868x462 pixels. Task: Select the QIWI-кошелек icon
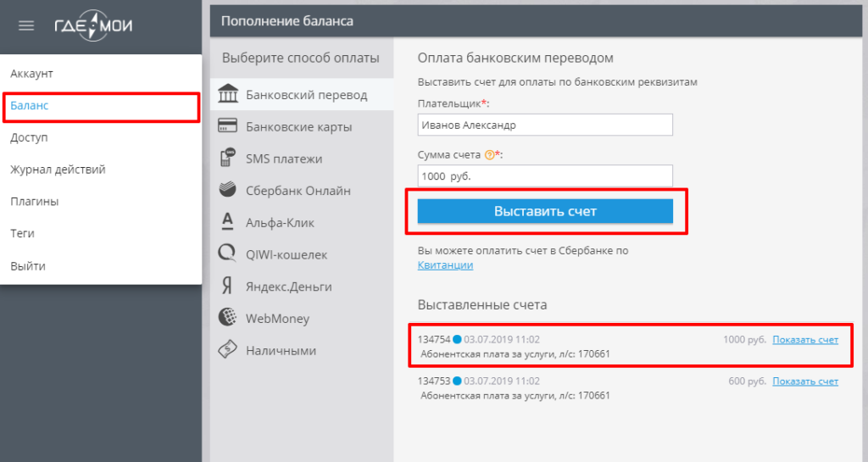tap(227, 253)
